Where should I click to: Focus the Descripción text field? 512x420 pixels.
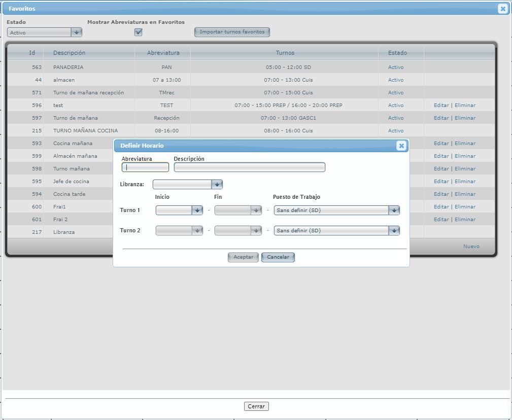coord(249,167)
